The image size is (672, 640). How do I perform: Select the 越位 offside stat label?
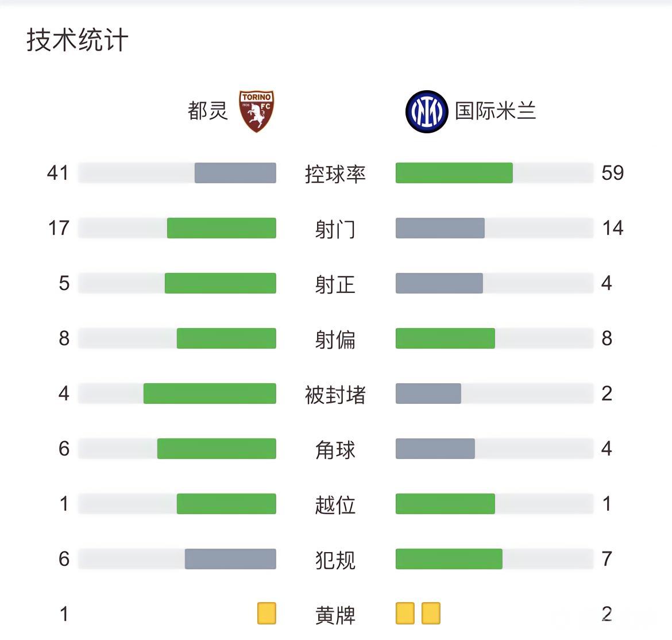335,504
